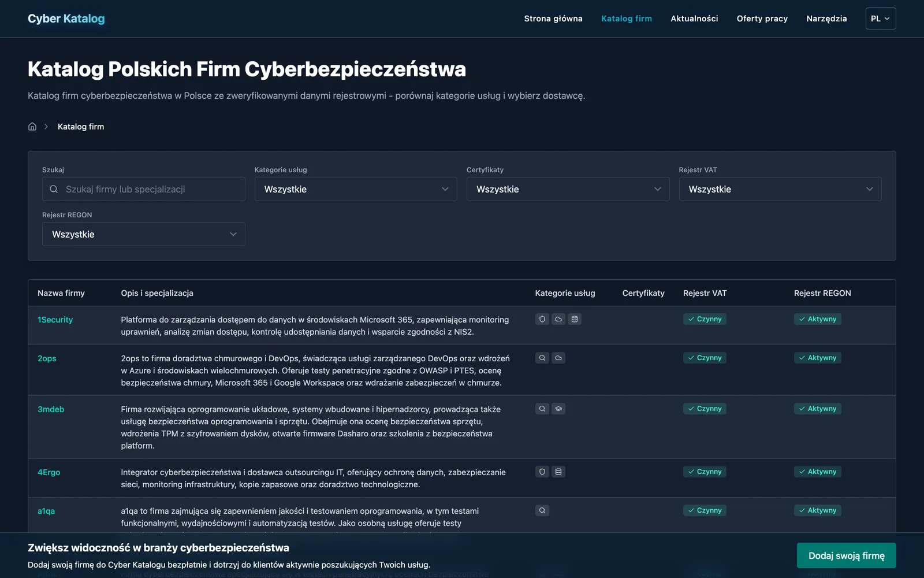
Task: Open the 1Security company link
Action: (x=55, y=320)
